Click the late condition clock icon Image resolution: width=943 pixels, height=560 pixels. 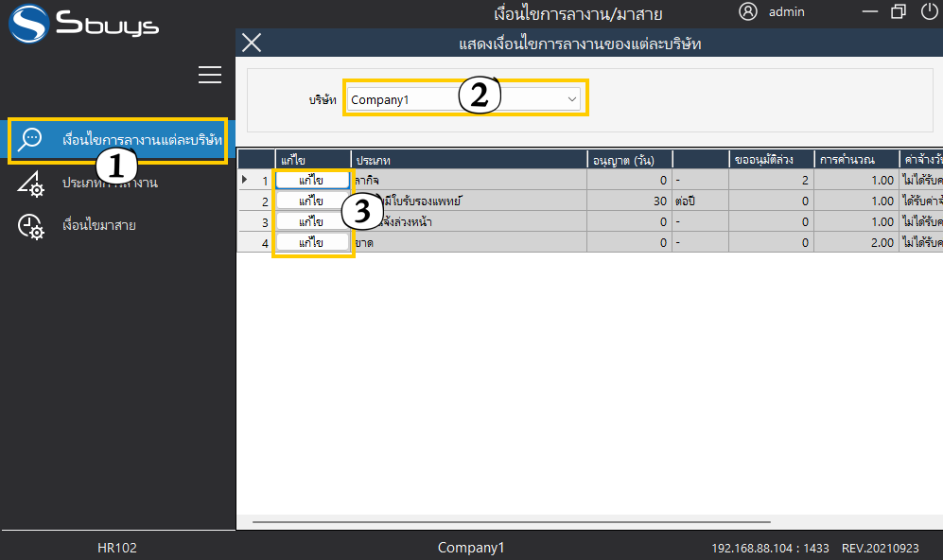coord(31,226)
